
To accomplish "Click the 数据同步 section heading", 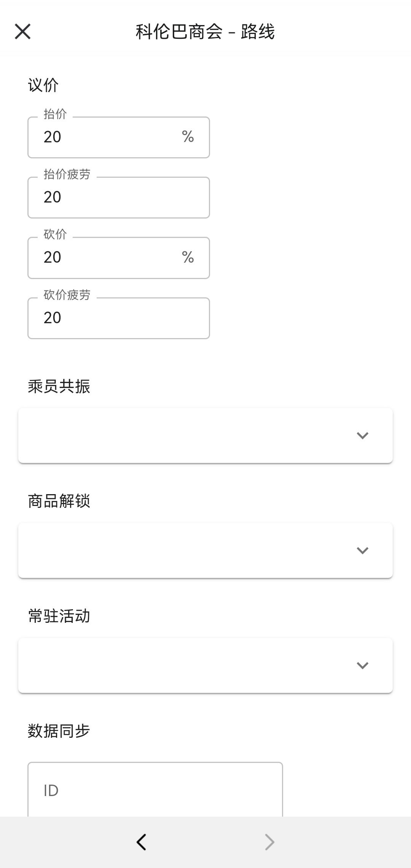I will coord(59,731).
